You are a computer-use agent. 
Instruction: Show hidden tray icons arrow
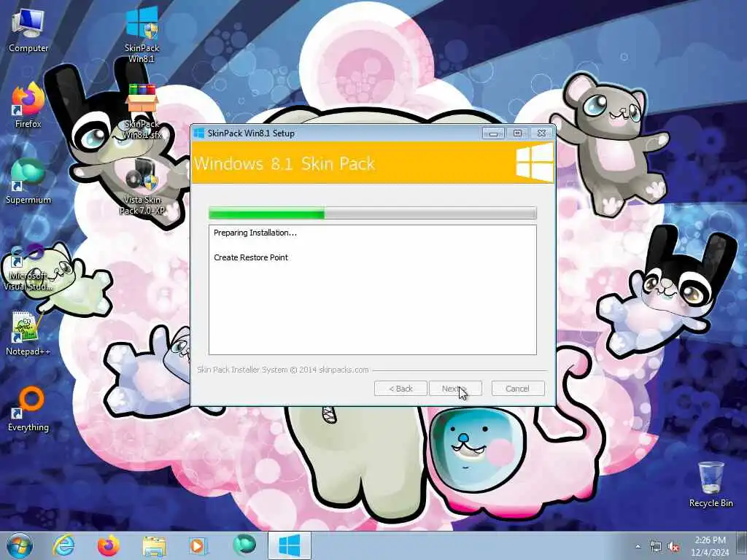tap(638, 547)
